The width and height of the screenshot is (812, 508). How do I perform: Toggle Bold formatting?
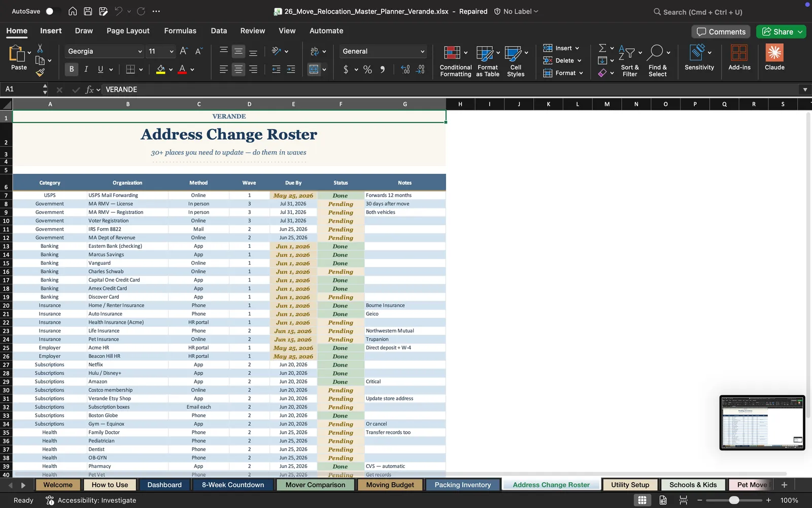72,69
